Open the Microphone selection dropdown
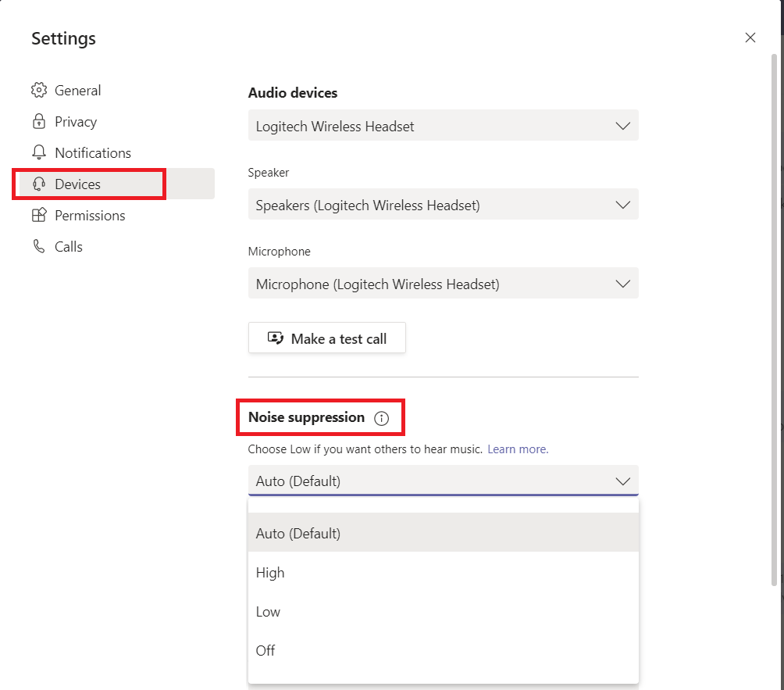 443,284
